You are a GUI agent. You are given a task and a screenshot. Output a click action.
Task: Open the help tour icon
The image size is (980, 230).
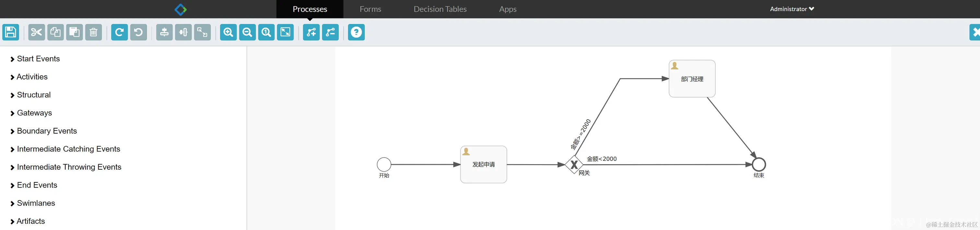point(356,32)
